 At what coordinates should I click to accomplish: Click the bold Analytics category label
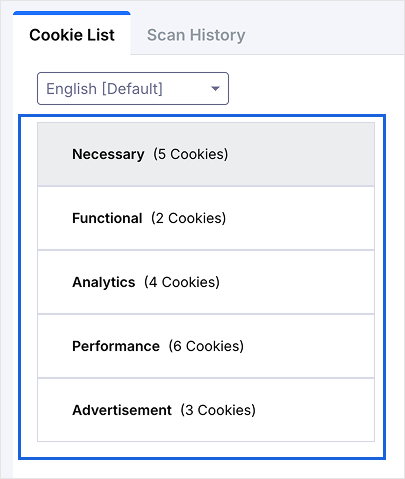(x=104, y=282)
